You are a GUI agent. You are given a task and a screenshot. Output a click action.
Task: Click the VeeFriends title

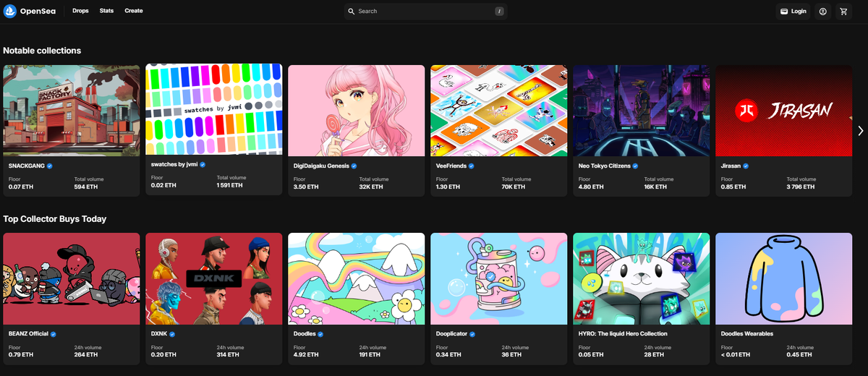(x=451, y=166)
